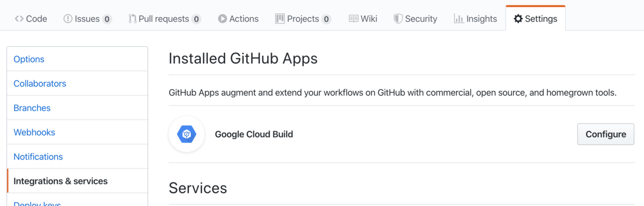Open Collaborators in the sidebar
The image size is (644, 206).
tap(77, 83)
